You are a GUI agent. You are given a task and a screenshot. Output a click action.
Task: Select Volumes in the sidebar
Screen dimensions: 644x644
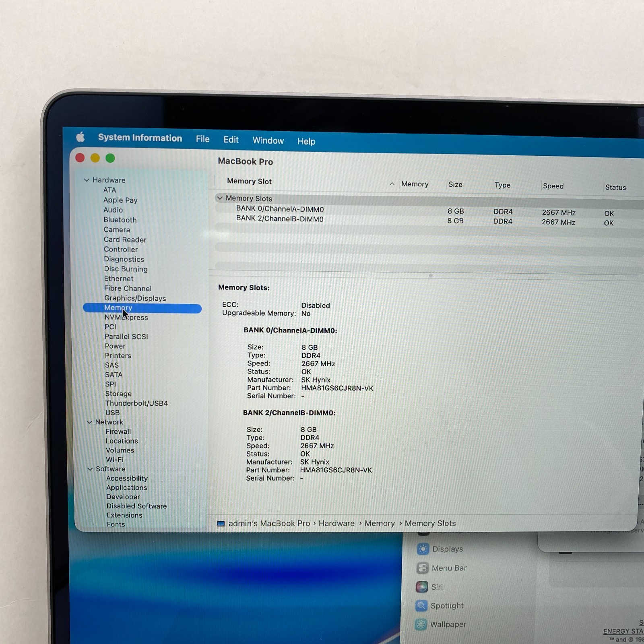(x=120, y=450)
